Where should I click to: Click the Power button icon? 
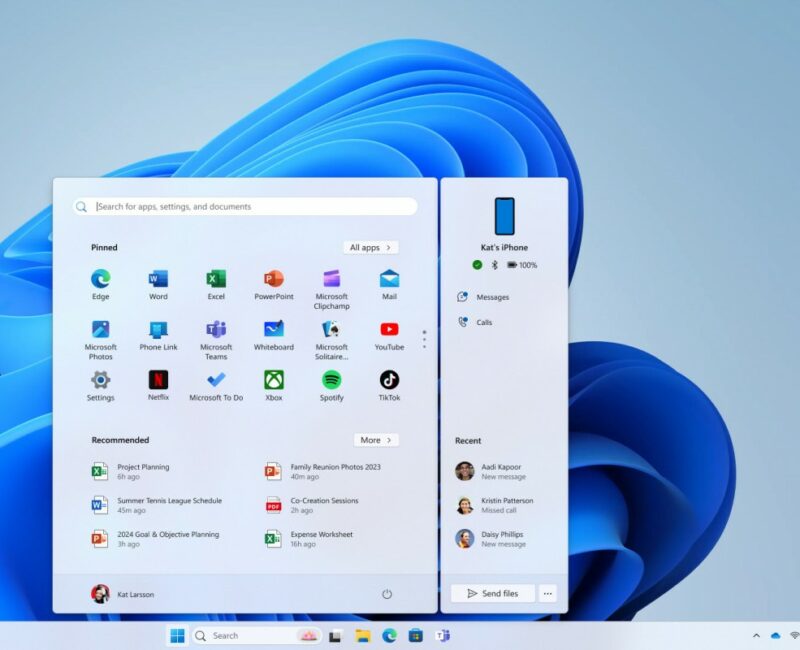387,594
